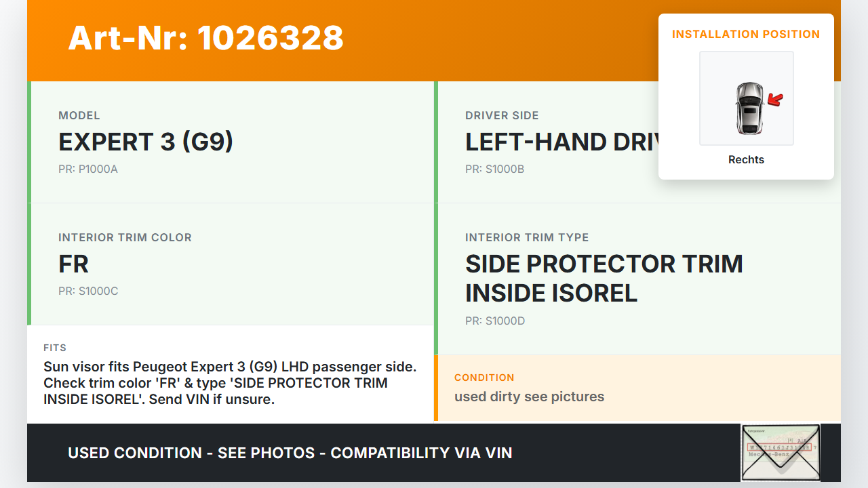Click the Fits description paragraph
The width and height of the screenshot is (868, 488).
point(230,383)
